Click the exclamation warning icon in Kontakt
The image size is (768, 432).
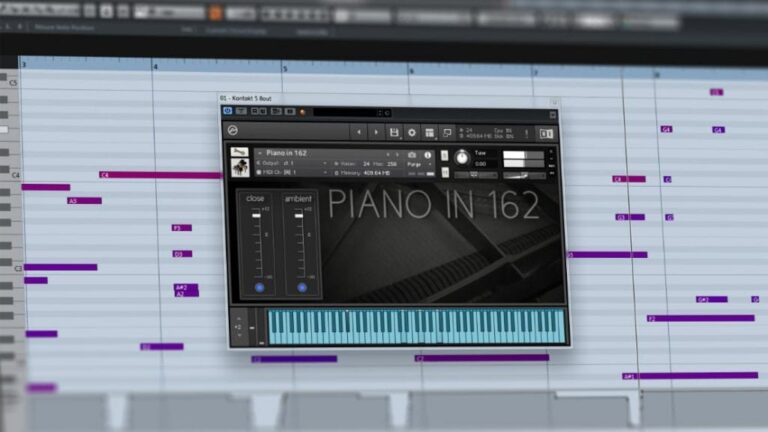pos(527,133)
